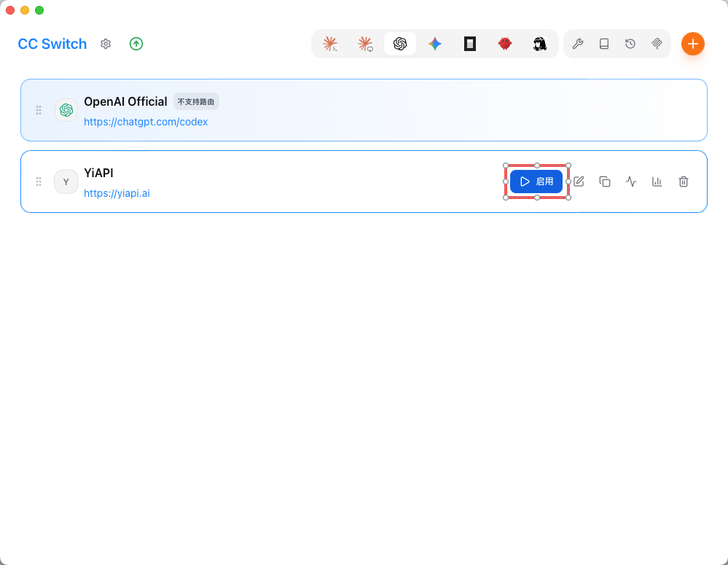Select the OpenAI Official provider name
This screenshot has height=565, width=728.
[x=125, y=102]
